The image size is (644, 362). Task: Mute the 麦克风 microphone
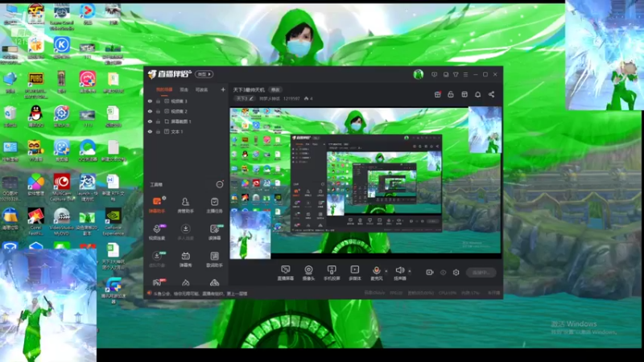pos(376,270)
